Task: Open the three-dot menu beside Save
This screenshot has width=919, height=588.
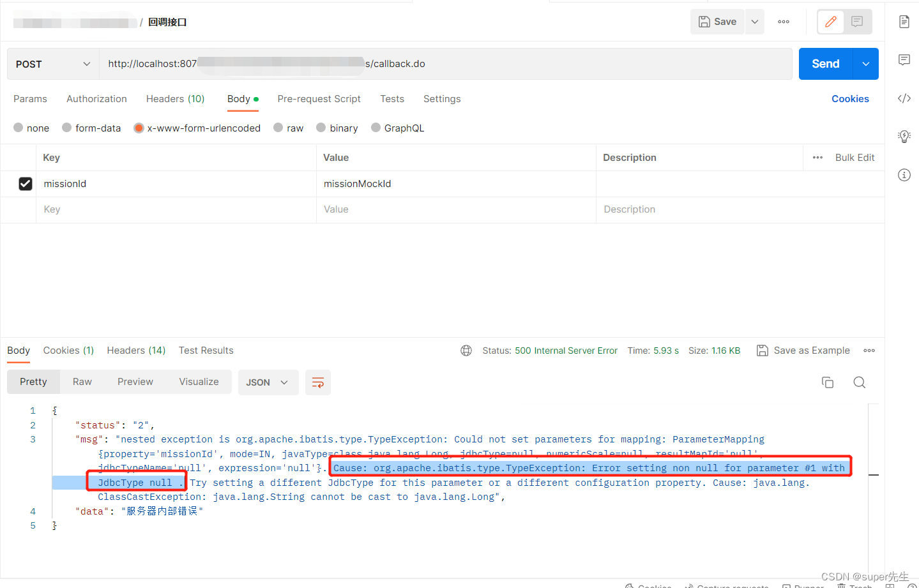Action: 784,22
